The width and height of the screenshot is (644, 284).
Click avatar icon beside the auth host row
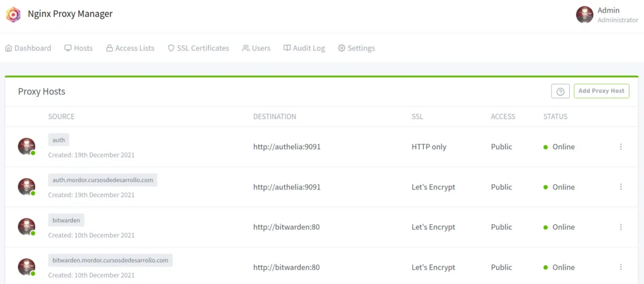point(26,147)
